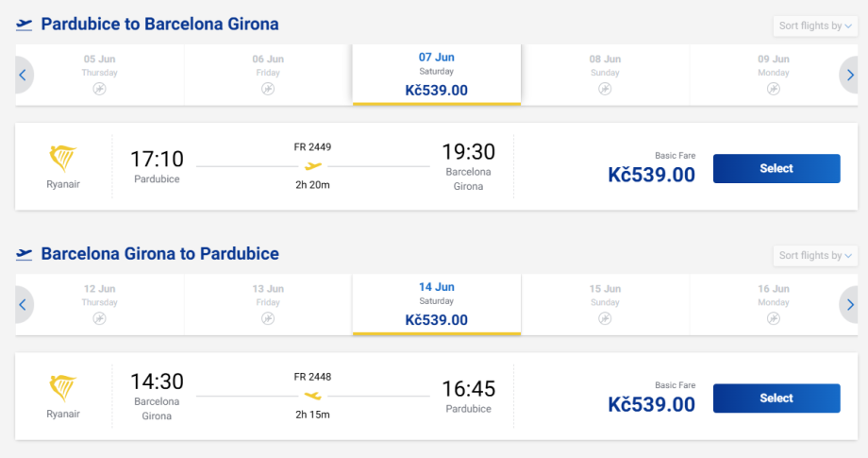Click the return flight plane icon
868x458 pixels.
[x=25, y=254]
